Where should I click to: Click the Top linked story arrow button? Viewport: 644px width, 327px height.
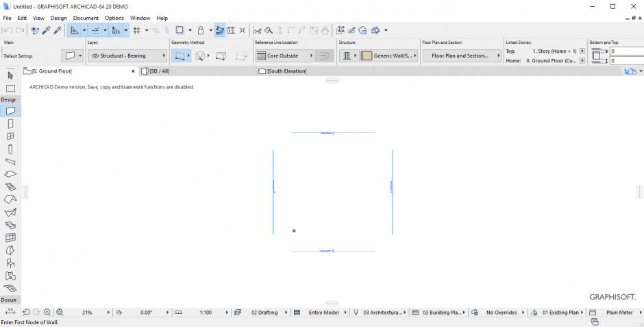582,51
